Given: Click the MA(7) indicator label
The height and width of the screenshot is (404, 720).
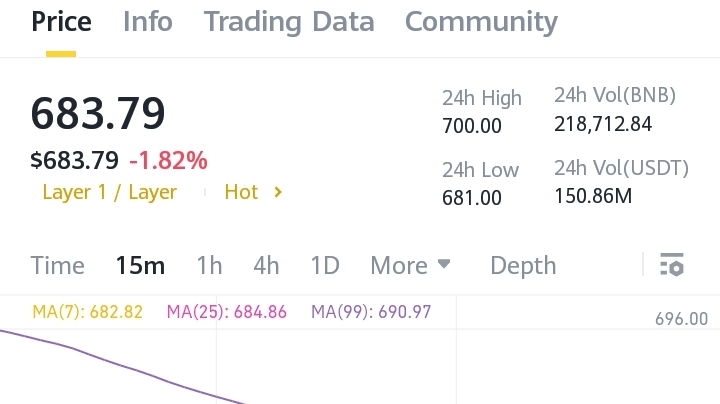Looking at the screenshot, I should tap(88, 312).
